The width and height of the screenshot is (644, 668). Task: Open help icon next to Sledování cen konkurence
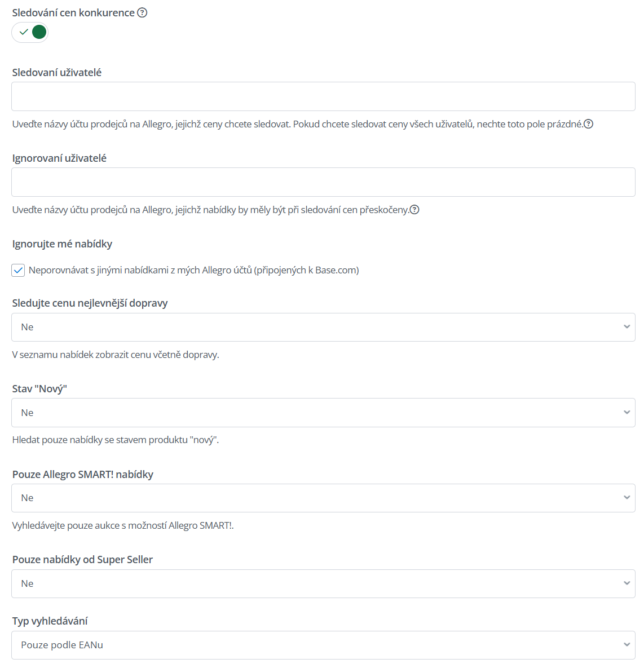[142, 13]
